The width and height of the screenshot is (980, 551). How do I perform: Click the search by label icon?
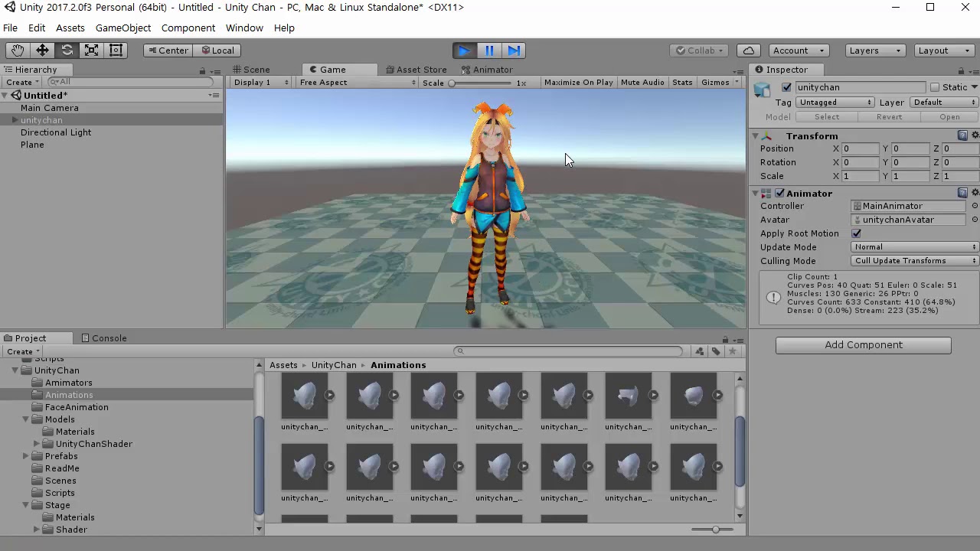click(716, 351)
